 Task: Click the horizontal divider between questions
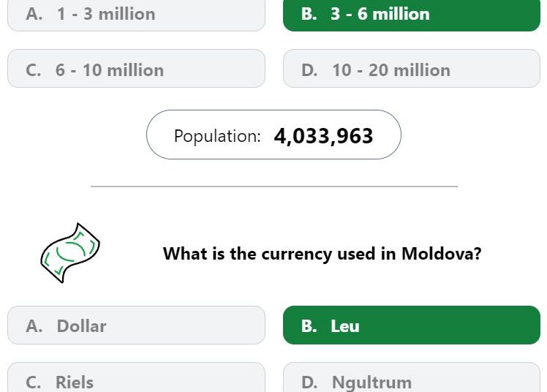click(274, 186)
